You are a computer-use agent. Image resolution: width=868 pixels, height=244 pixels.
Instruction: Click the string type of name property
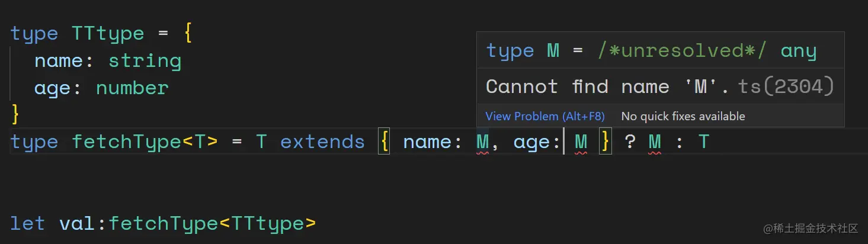(x=145, y=60)
